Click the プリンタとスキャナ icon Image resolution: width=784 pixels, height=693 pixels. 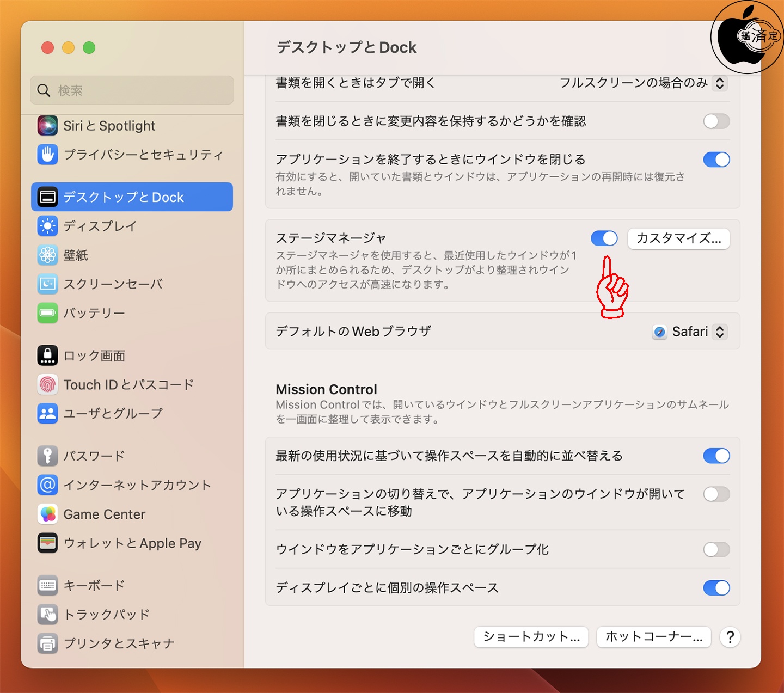[48, 643]
